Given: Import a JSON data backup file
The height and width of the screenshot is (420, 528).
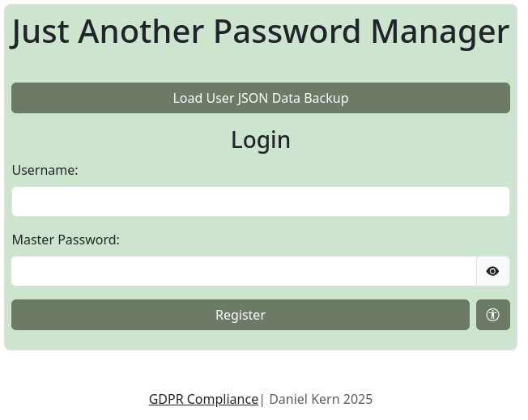Looking at the screenshot, I should click(260, 98).
